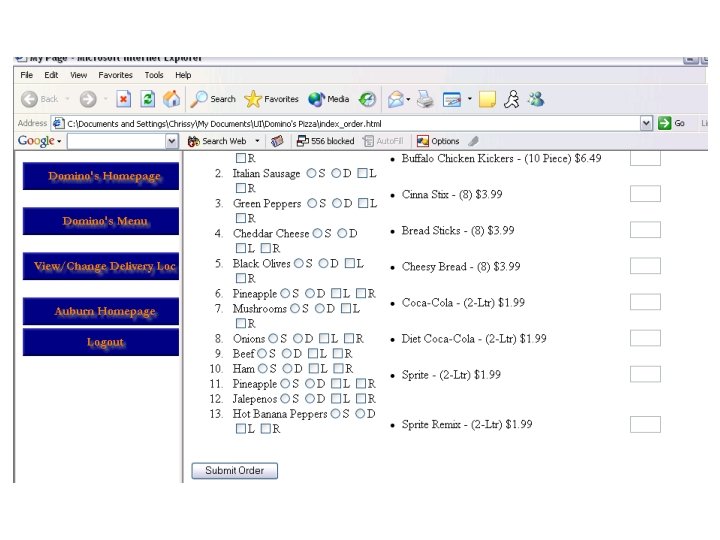Click quantity box for Cheesy Bread
Viewport: 720px width, 540px height.
click(645, 266)
